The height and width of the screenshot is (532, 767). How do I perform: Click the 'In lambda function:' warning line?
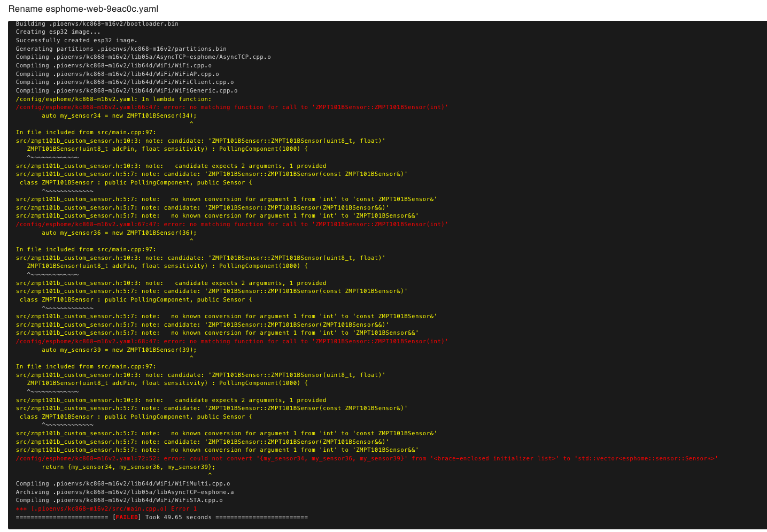(113, 99)
